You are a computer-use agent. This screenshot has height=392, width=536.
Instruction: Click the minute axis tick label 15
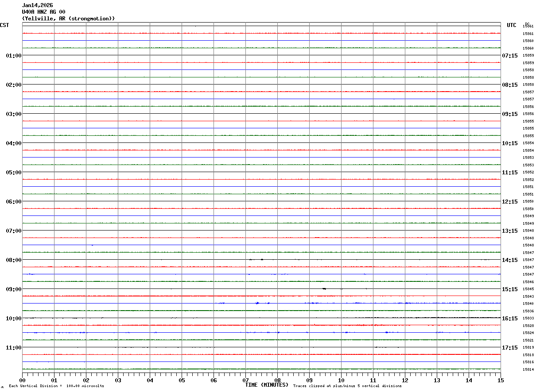pyautogui.click(x=500, y=380)
